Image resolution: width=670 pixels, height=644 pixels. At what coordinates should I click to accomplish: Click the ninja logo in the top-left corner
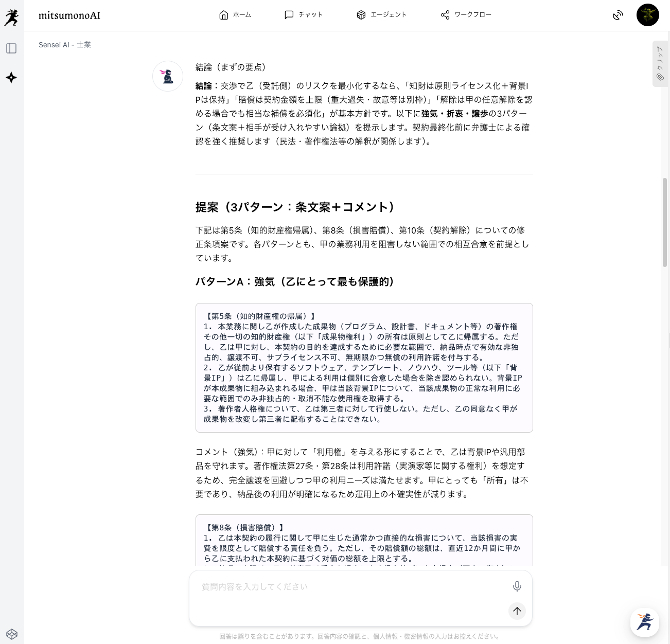[x=11, y=16]
